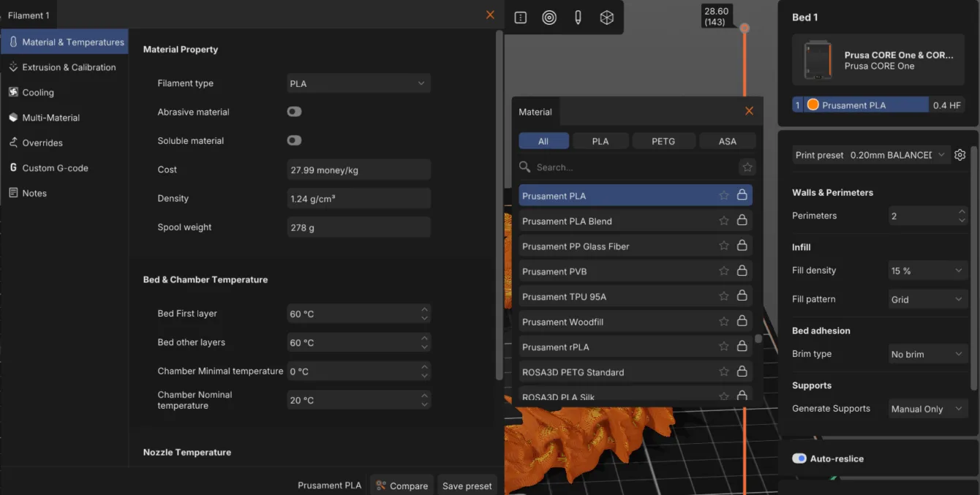The width and height of the screenshot is (980, 495).
Task: Increase Bed First layer temperature
Action: (424, 310)
